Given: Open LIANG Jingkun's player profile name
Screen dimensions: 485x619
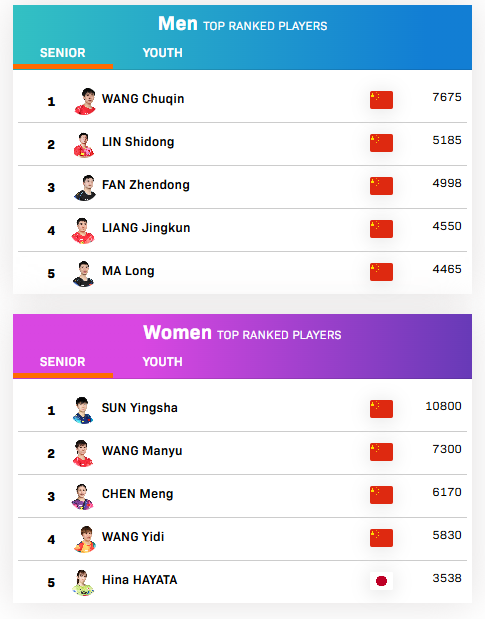Looking at the screenshot, I should pos(146,228).
